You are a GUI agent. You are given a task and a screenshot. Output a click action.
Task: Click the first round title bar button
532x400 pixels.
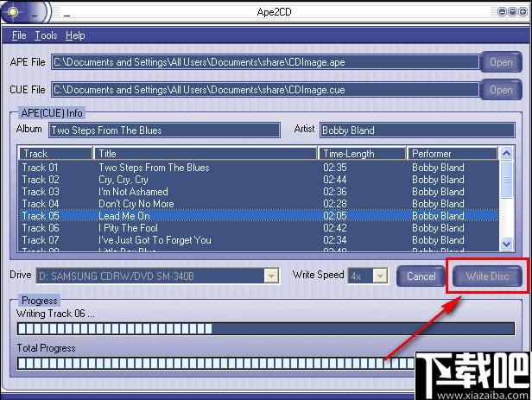pyautogui.click(x=502, y=12)
